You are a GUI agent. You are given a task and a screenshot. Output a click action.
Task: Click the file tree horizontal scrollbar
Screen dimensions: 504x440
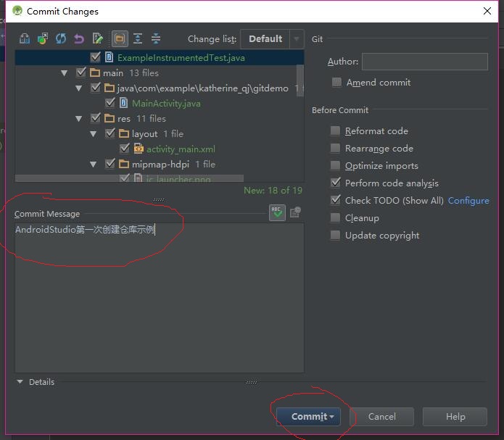(x=129, y=178)
